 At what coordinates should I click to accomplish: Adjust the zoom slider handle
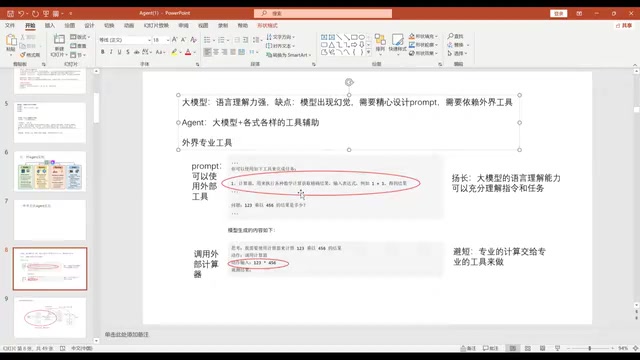tap(590, 348)
